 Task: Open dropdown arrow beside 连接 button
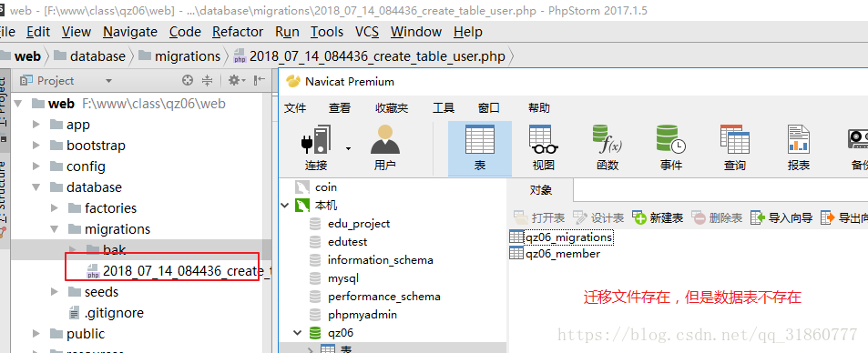(348, 148)
